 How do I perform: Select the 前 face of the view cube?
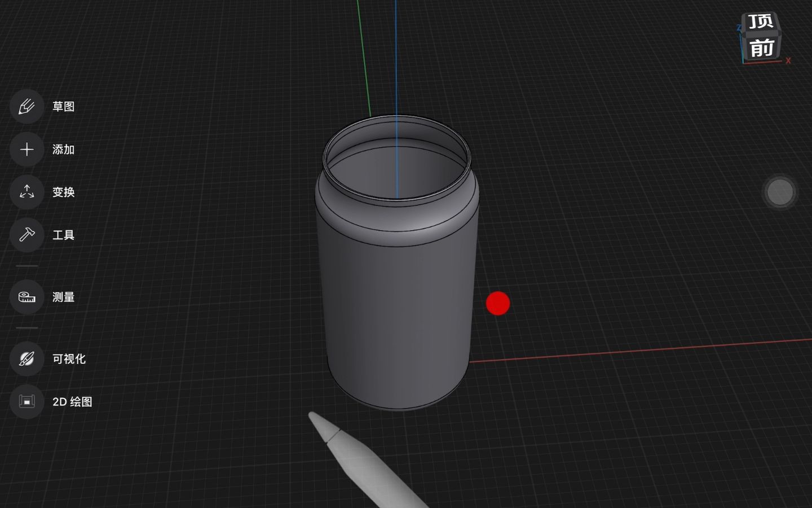[761, 47]
